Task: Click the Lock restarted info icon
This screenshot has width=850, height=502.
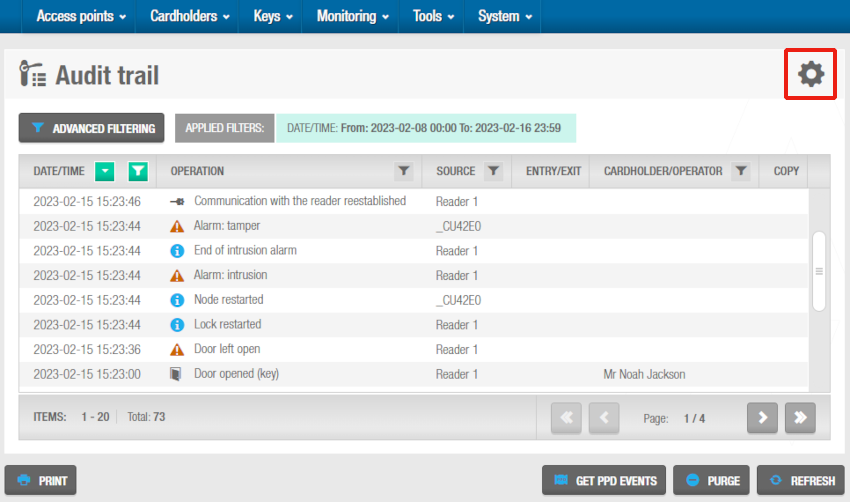Action: click(177, 325)
